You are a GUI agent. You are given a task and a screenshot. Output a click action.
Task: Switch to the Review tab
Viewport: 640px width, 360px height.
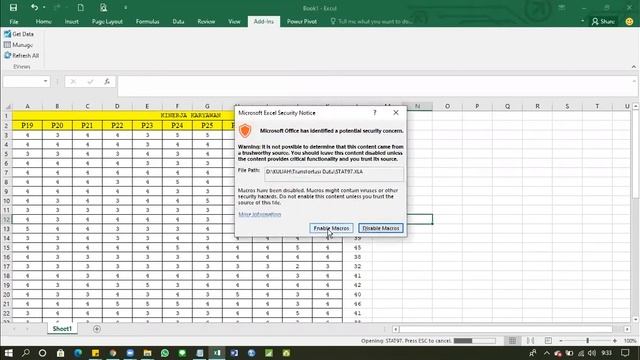[x=206, y=21]
